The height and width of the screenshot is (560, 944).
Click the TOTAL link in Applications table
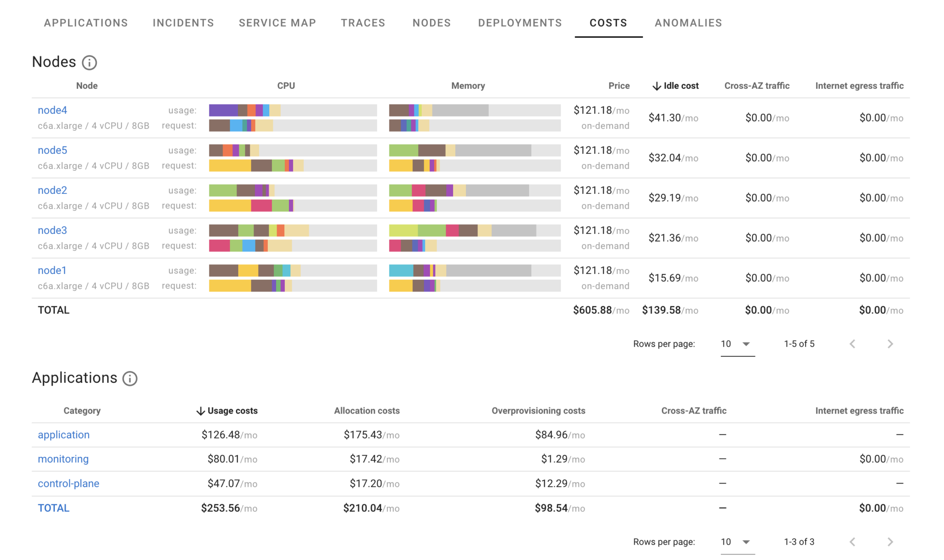click(53, 508)
